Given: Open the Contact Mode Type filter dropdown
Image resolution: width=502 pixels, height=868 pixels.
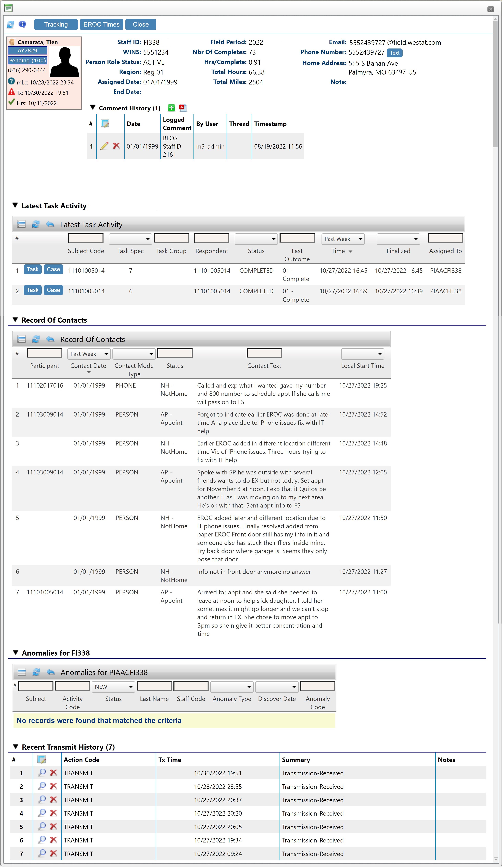Looking at the screenshot, I should 134,354.
